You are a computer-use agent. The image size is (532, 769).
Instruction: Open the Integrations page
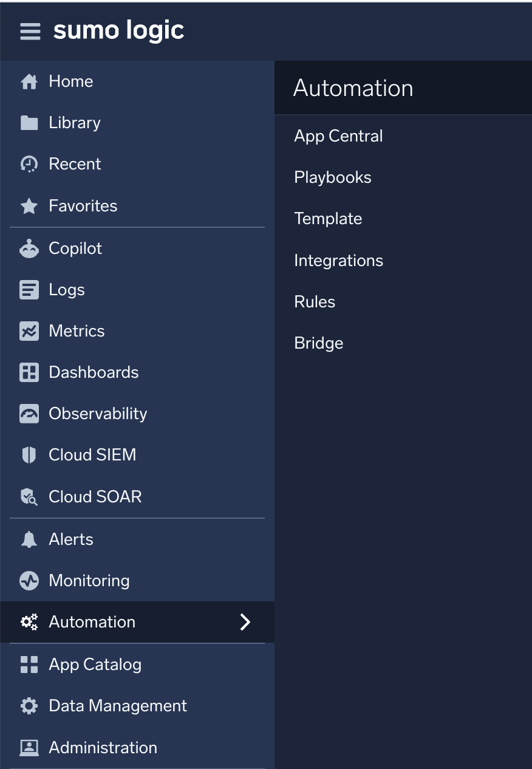[338, 260]
